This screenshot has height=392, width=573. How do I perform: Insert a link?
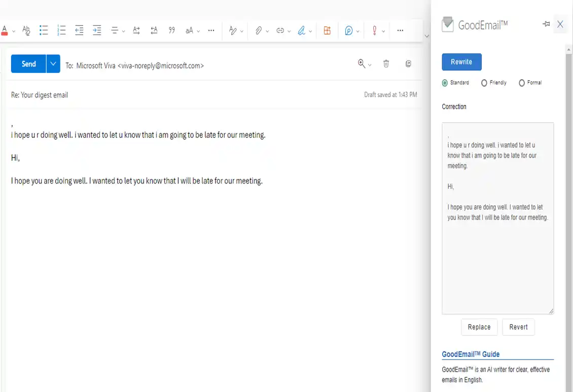pos(280,30)
